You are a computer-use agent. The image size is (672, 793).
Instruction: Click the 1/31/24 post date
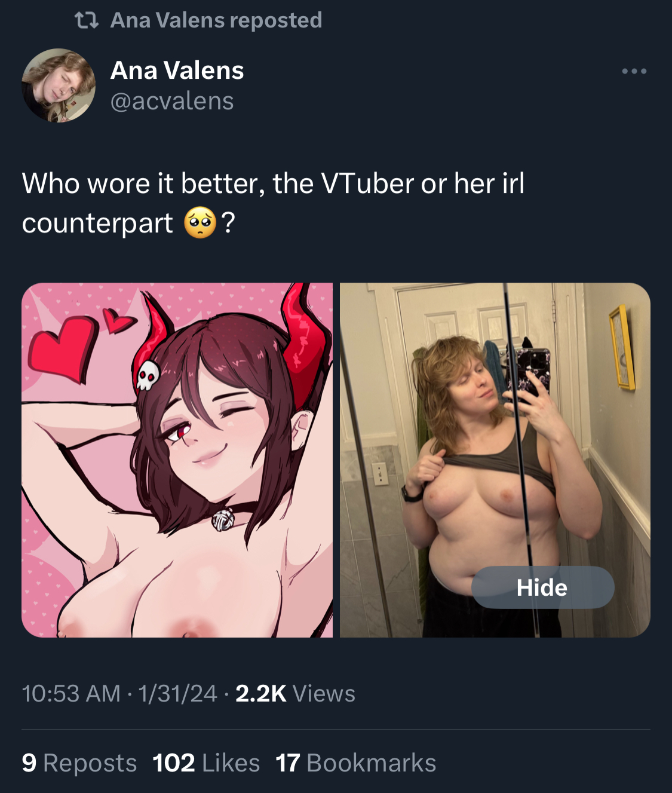[177, 694]
